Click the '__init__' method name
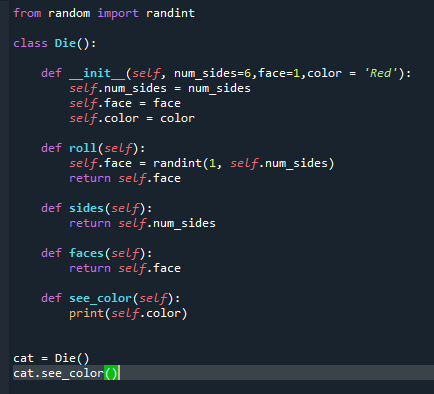Screen dimensions: 434x394 pyautogui.click(x=97, y=73)
